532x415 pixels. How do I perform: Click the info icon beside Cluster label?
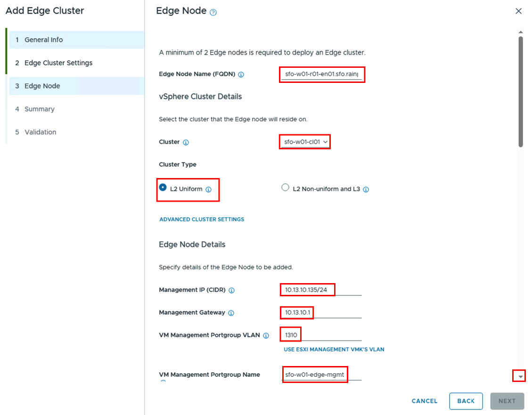pos(186,142)
